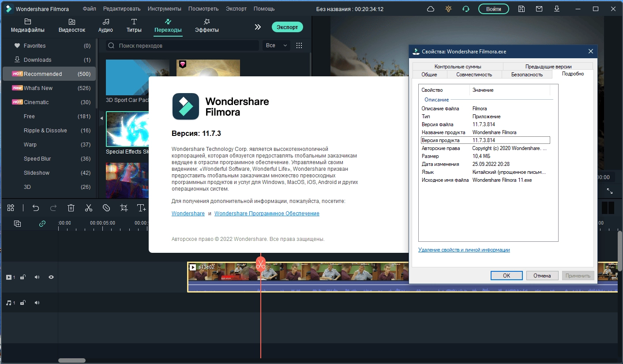The image size is (623, 364).
Task: Open the Посмотреть menu
Action: pyautogui.click(x=203, y=9)
